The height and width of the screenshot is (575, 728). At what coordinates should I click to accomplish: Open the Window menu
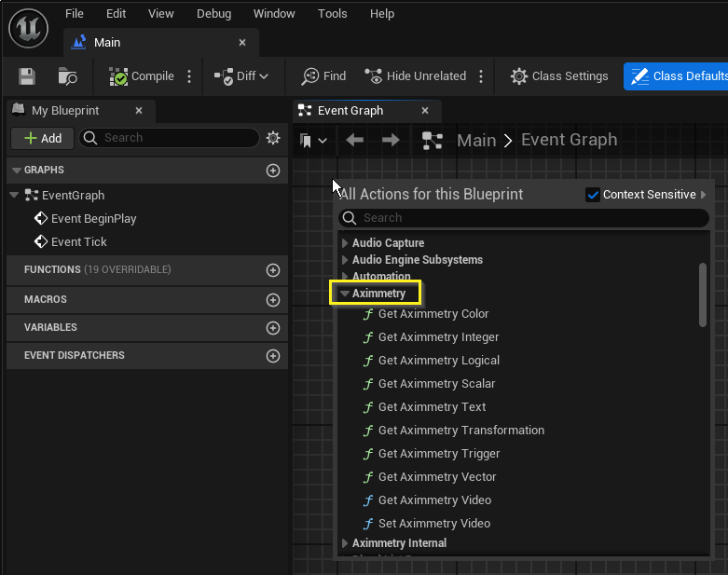pos(274,13)
